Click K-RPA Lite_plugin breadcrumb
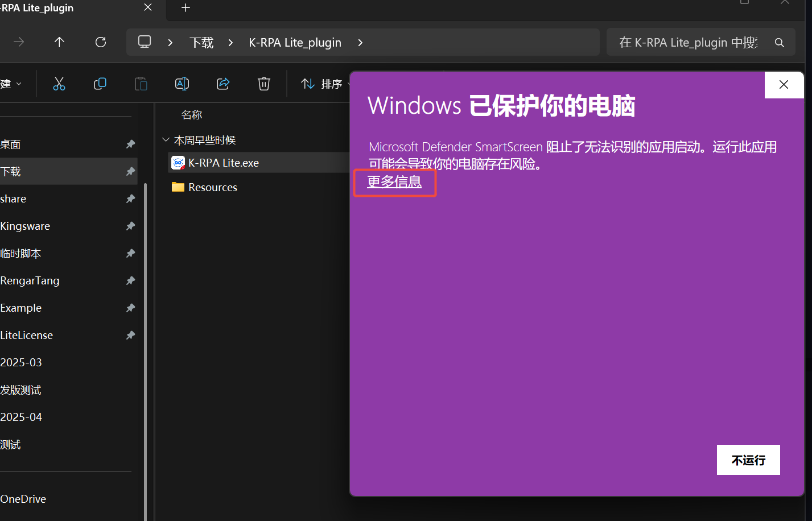 click(x=295, y=43)
